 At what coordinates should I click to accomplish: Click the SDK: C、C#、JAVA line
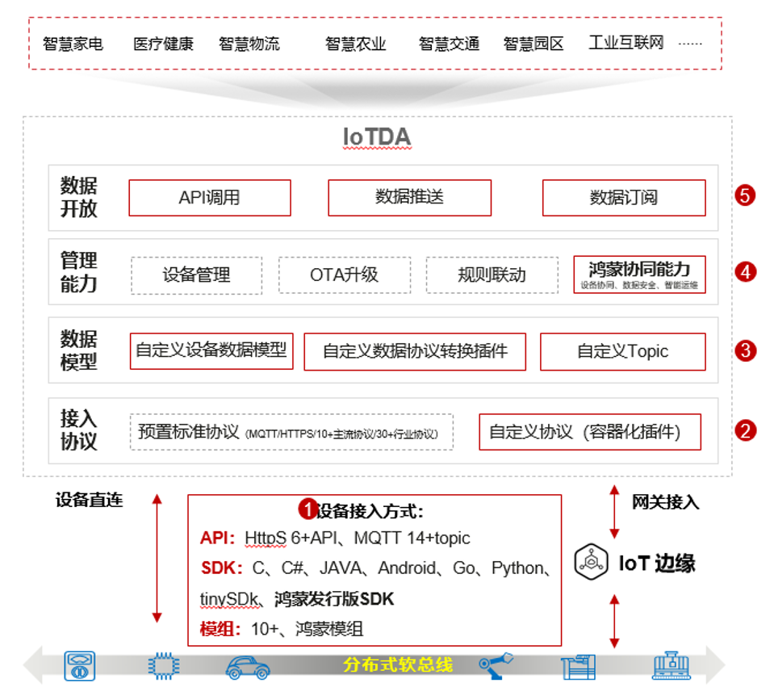point(375,568)
